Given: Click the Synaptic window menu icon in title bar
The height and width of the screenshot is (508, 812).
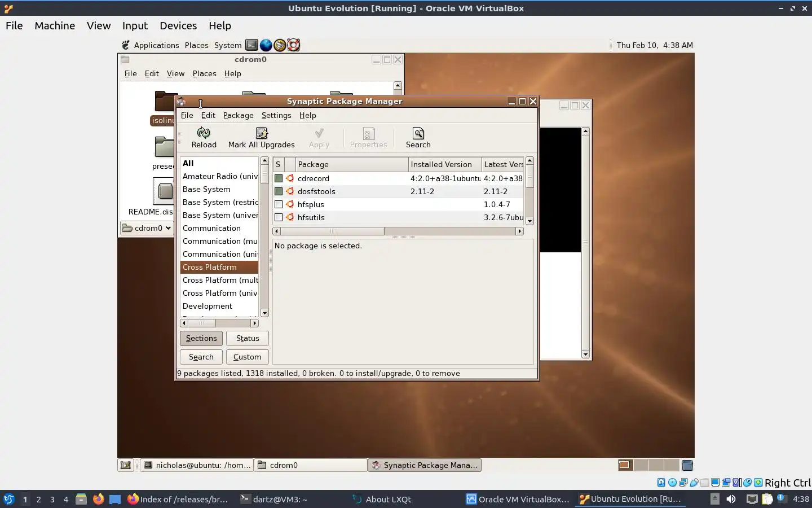Looking at the screenshot, I should tap(181, 102).
